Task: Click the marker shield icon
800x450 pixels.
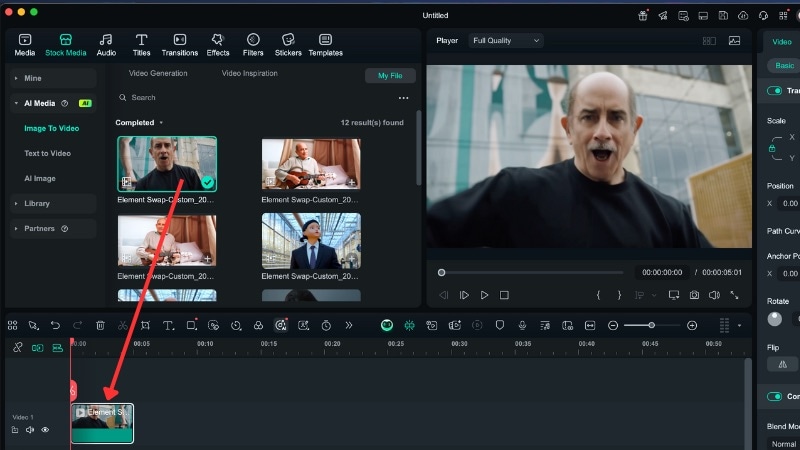Action: coord(499,325)
